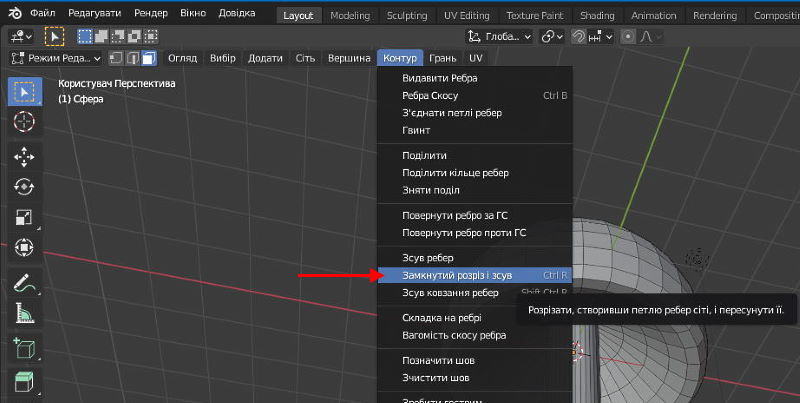Choose Ребра Скосу menu entry

click(474, 95)
